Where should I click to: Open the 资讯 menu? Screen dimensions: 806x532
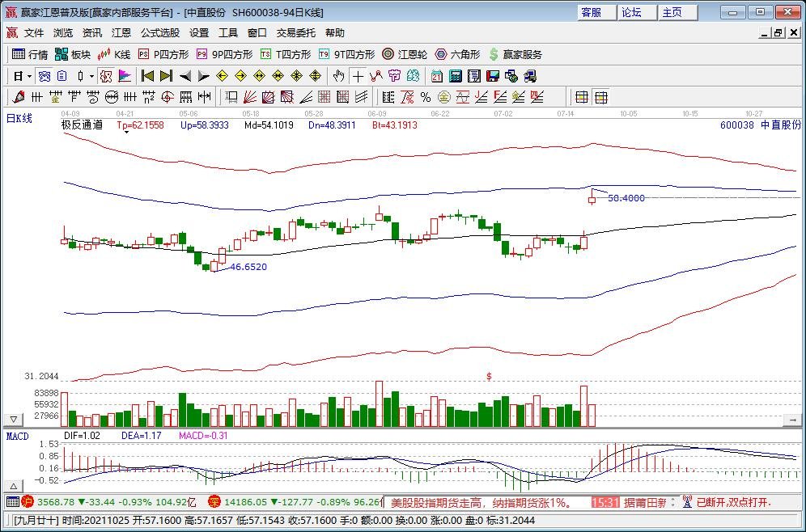92,33
